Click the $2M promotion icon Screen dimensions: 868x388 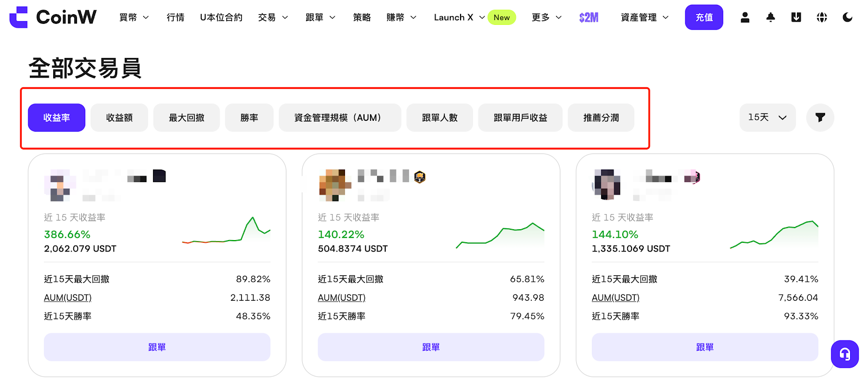(589, 17)
